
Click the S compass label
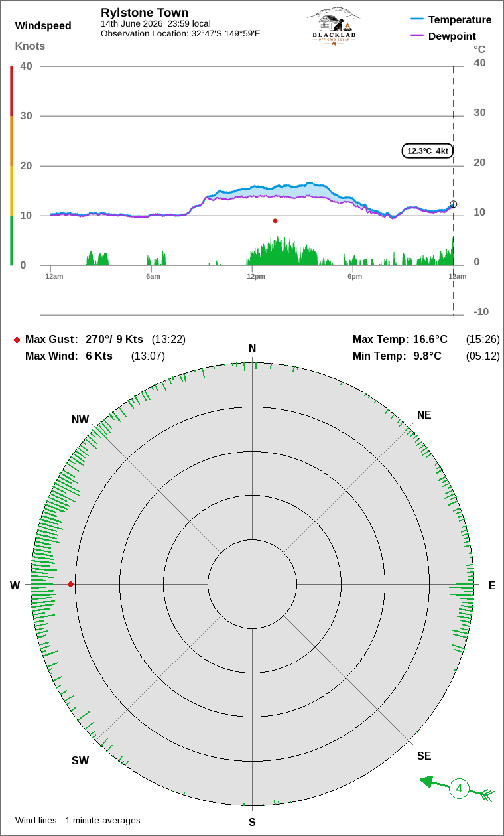(252, 822)
